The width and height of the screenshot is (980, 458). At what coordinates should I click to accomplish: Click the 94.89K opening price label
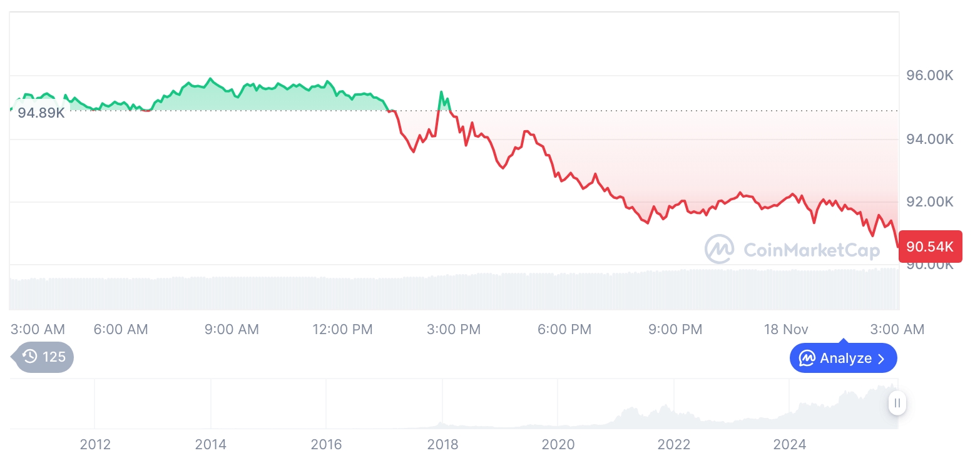(41, 113)
